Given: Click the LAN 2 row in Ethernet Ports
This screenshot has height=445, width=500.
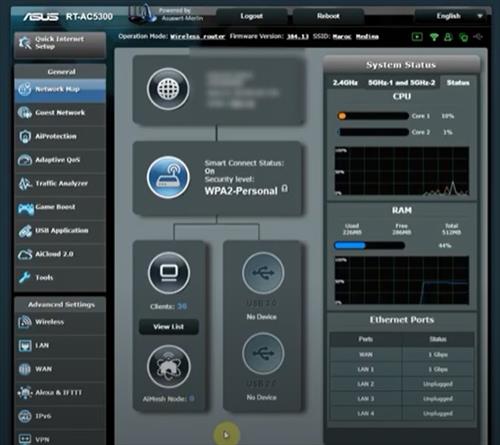Looking at the screenshot, I should tap(402, 384).
